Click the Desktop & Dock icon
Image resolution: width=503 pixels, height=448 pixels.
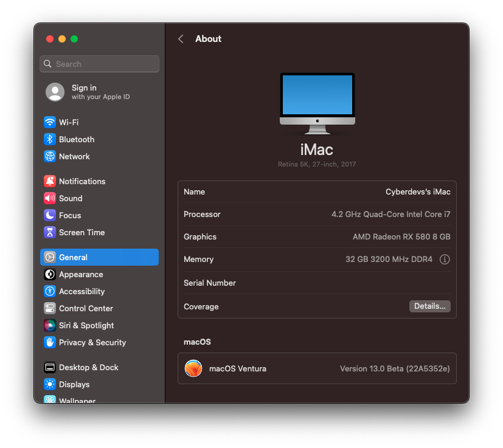click(x=50, y=367)
